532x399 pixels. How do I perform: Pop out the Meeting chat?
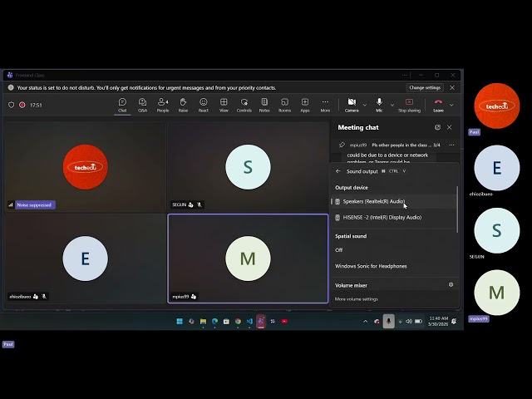tap(437, 127)
